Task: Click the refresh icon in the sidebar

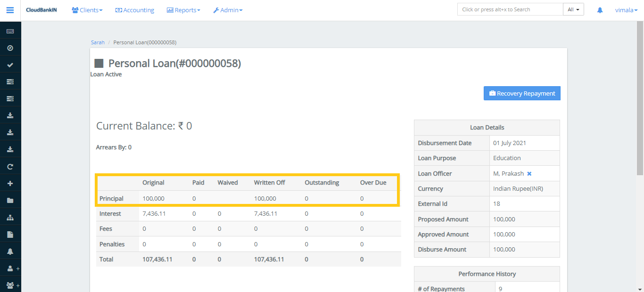Action: click(x=10, y=166)
